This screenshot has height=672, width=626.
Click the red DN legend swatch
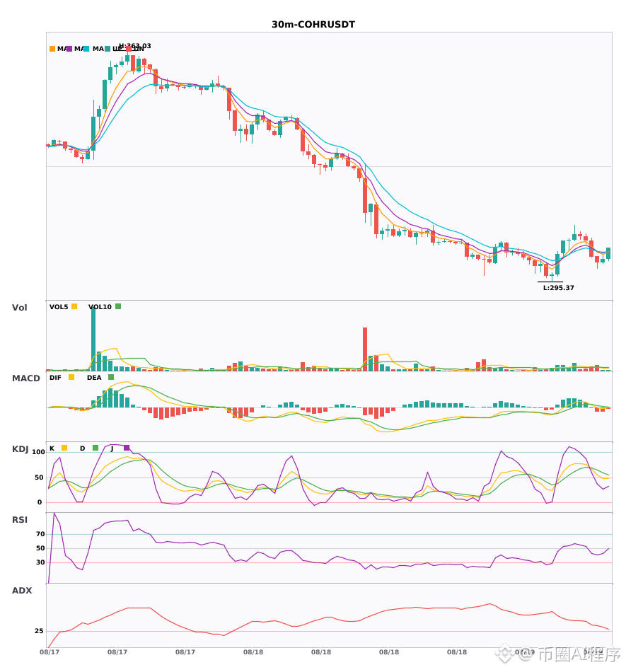129,49
